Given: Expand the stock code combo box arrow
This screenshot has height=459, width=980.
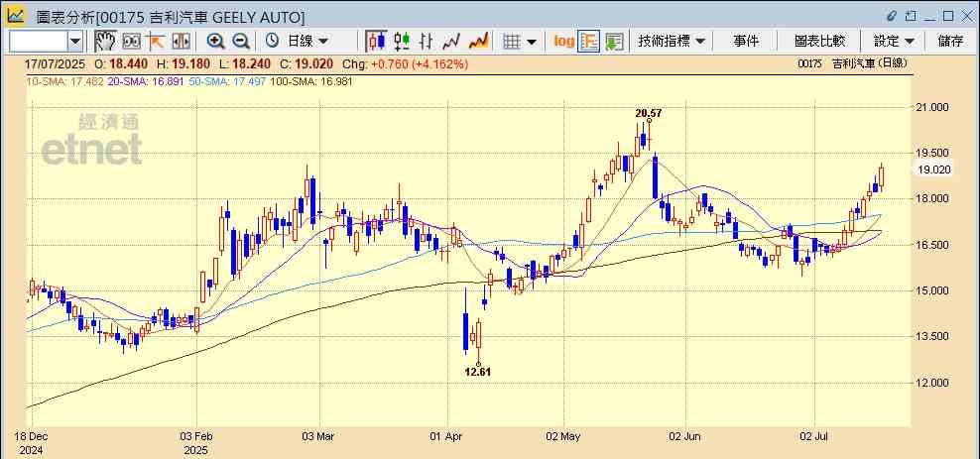Looking at the screenshot, I should (x=75, y=42).
